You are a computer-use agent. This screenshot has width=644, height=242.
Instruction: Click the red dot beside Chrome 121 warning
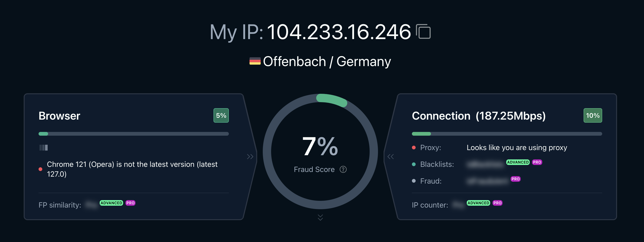(40, 169)
